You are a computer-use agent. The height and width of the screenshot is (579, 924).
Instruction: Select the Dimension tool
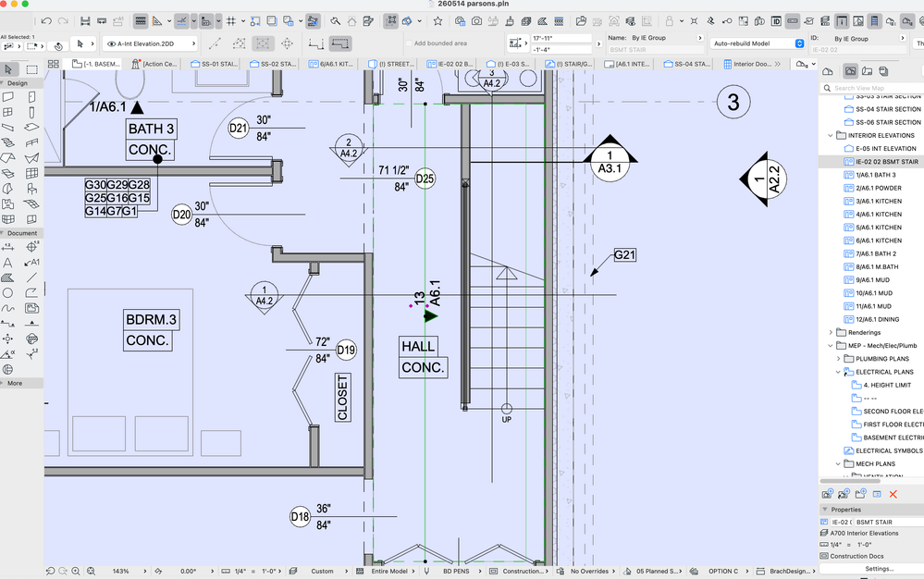pos(8,247)
